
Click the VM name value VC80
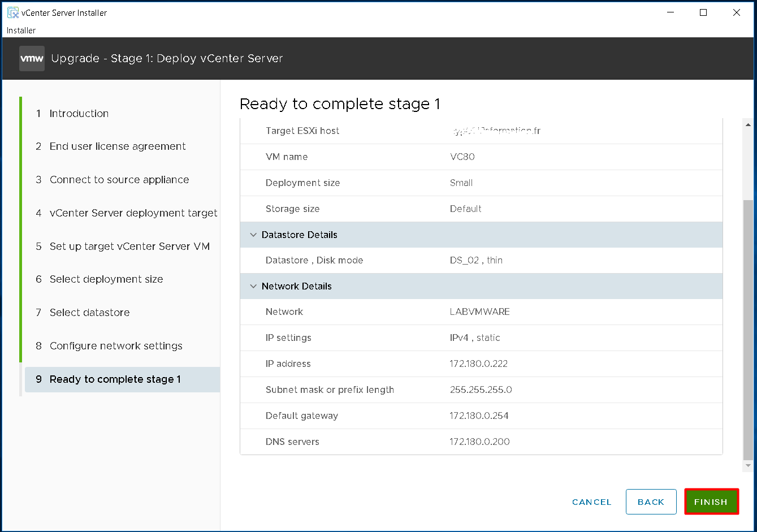462,157
